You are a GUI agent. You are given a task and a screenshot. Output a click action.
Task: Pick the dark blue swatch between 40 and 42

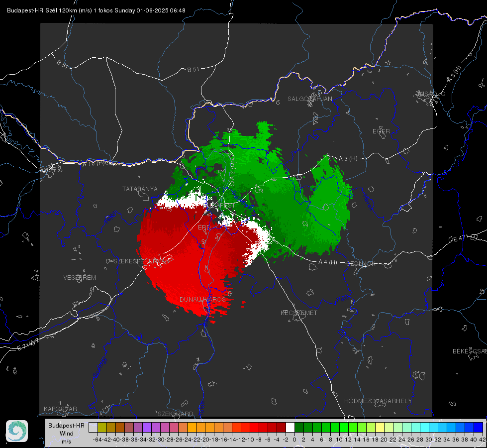(479, 428)
